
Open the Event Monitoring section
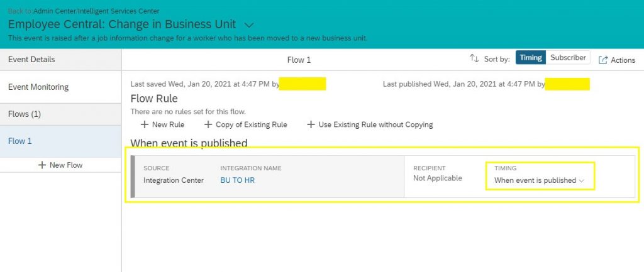pos(61,87)
